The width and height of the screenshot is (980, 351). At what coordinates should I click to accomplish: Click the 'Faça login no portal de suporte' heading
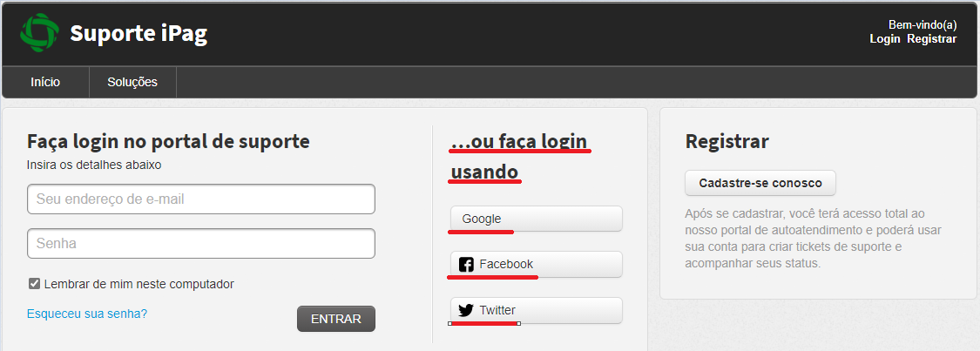coord(168,141)
